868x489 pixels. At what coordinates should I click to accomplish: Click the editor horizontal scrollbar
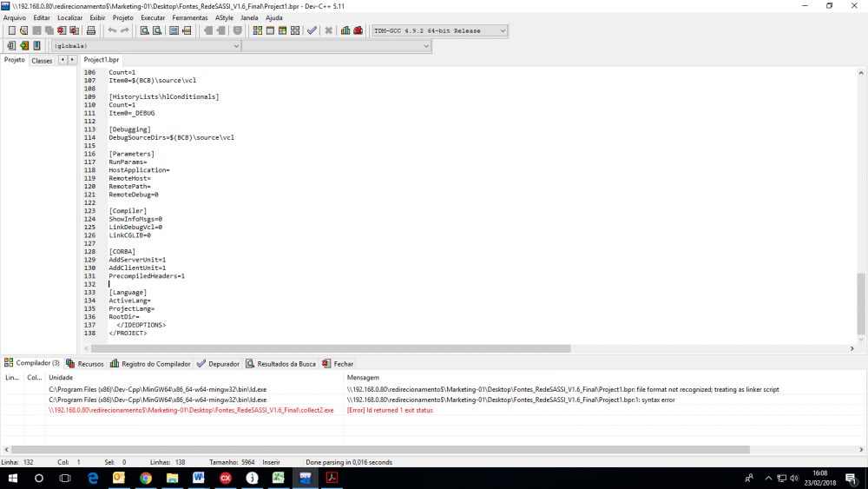pyautogui.click(x=469, y=349)
